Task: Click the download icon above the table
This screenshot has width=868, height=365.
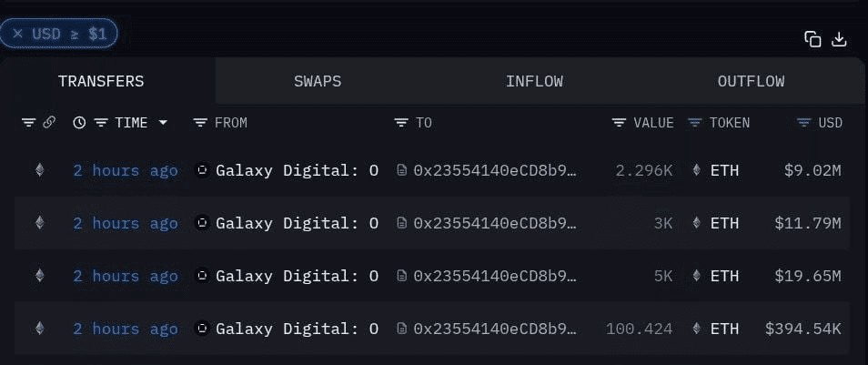Action: pyautogui.click(x=840, y=38)
